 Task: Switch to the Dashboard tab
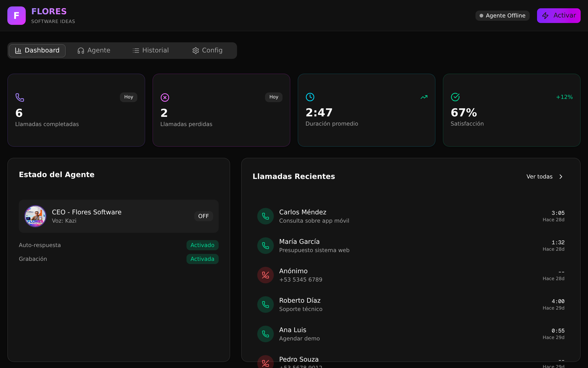pyautogui.click(x=37, y=51)
